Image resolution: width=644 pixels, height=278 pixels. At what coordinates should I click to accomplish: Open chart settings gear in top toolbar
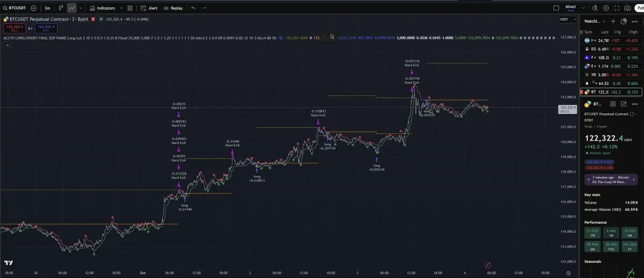point(606,8)
